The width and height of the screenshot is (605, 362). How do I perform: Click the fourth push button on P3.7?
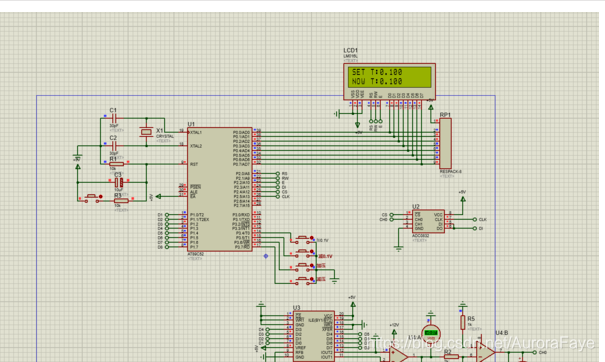[303, 280]
